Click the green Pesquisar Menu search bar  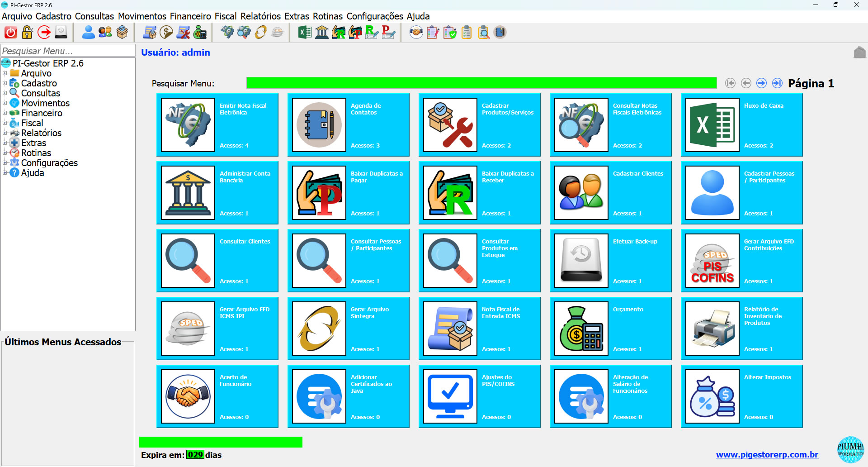click(x=481, y=83)
